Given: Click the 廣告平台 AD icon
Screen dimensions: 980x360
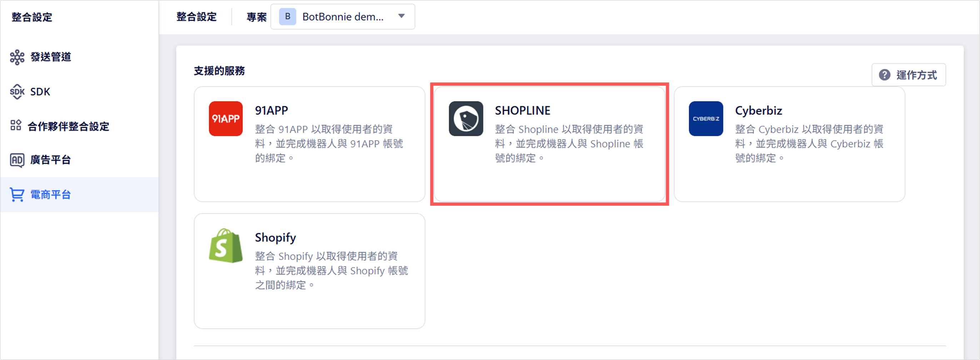Looking at the screenshot, I should [17, 160].
